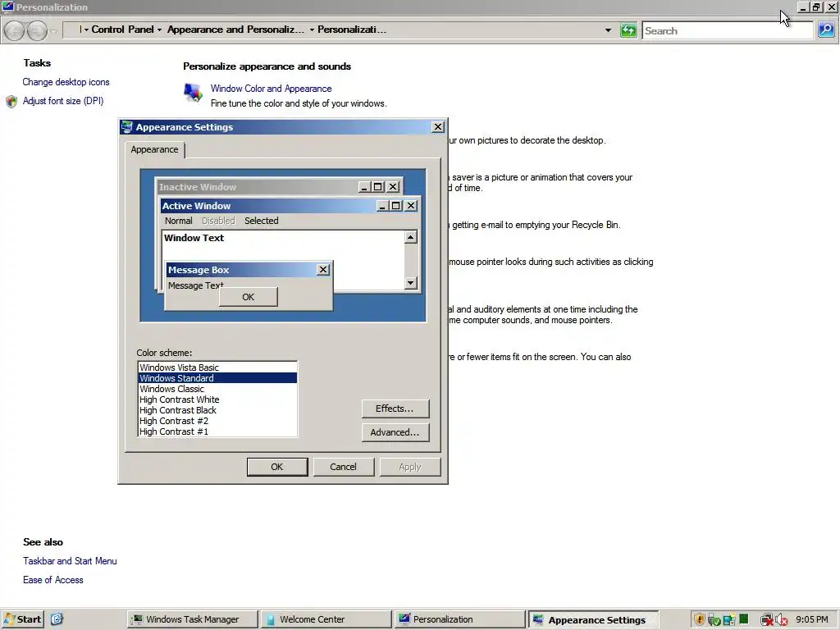
Task: Expand the Personalization breadcrumb dropdown arrow
Action: pyautogui.click(x=312, y=30)
